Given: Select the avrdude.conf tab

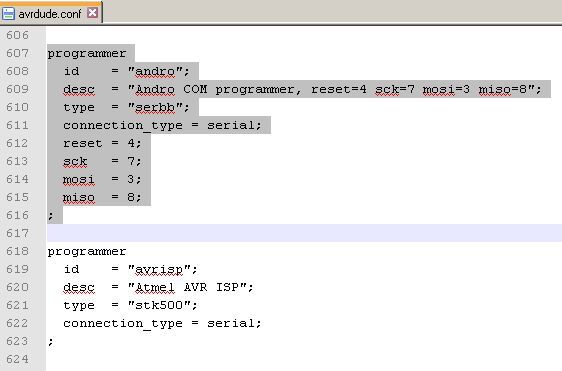Looking at the screenshot, I should (50, 14).
